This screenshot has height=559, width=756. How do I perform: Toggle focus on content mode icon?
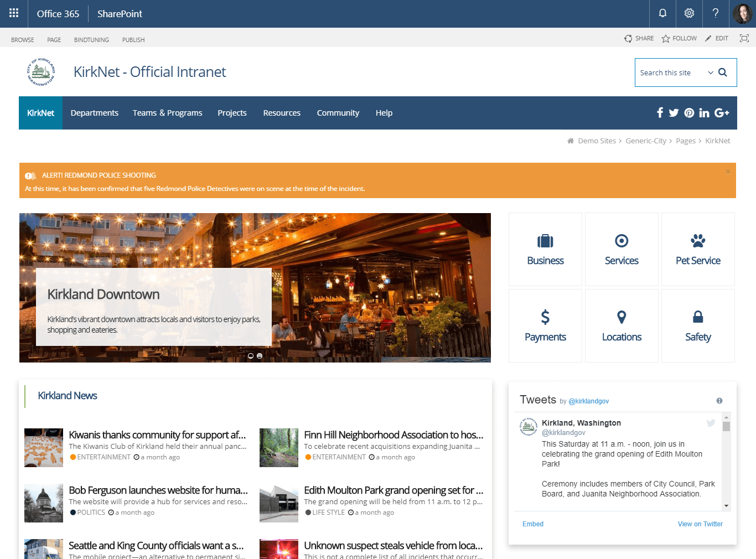pyautogui.click(x=744, y=38)
